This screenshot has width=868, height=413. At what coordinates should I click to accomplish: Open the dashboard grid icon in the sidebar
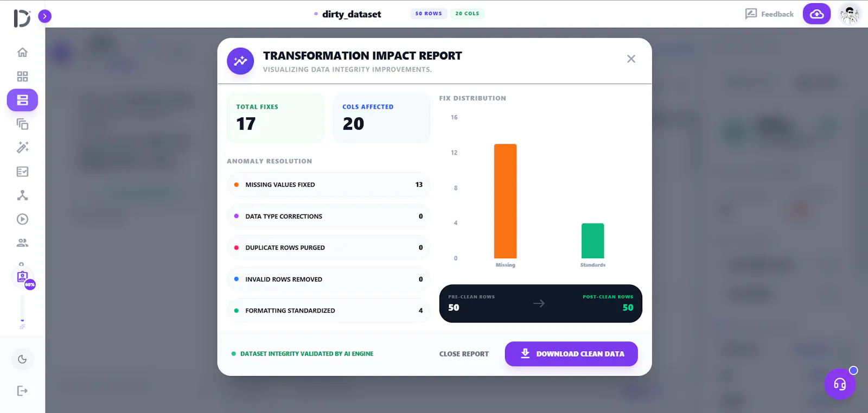[22, 77]
